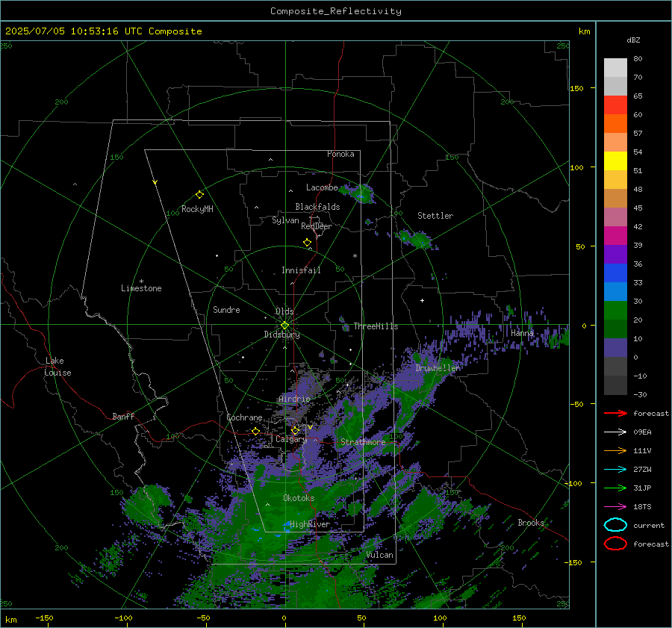Click the white 09EA arrow in legend
This screenshot has width=672, height=628.
point(615,432)
